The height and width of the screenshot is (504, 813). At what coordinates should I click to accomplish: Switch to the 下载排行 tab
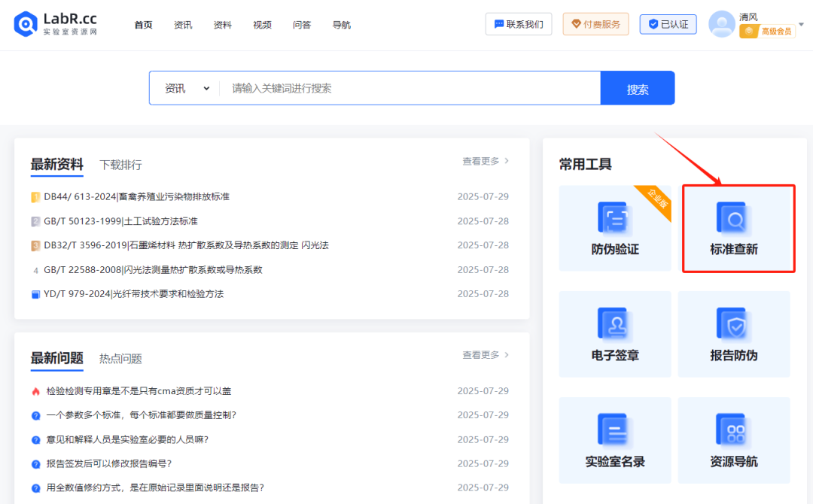(120, 165)
